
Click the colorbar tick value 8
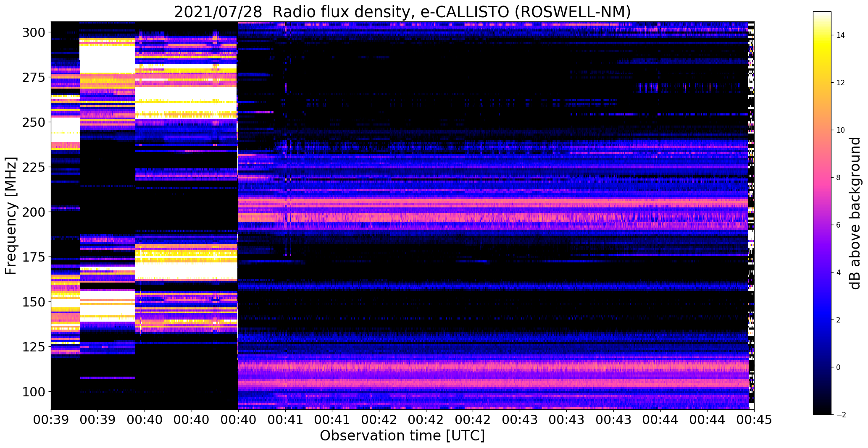pos(839,178)
